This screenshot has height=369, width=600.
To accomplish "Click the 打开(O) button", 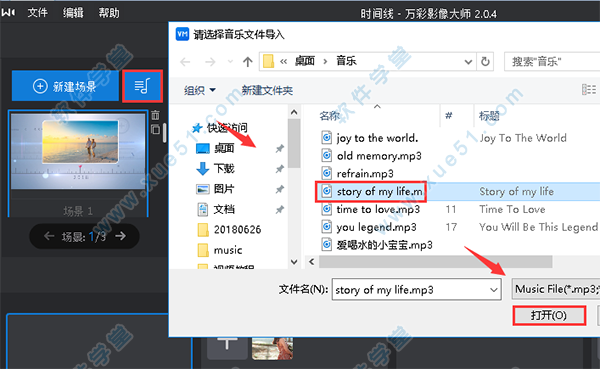I will click(x=549, y=315).
